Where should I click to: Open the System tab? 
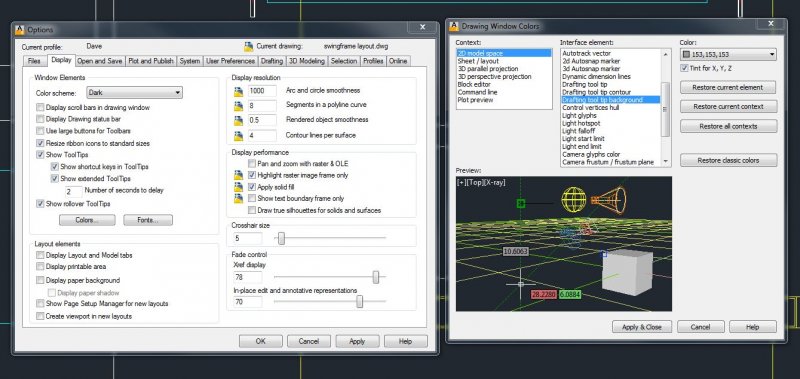pyautogui.click(x=190, y=61)
